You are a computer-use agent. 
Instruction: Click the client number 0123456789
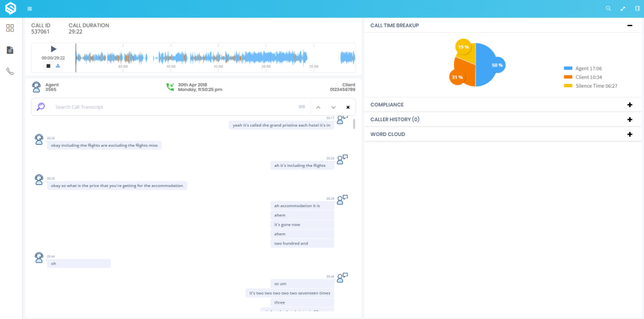point(343,89)
